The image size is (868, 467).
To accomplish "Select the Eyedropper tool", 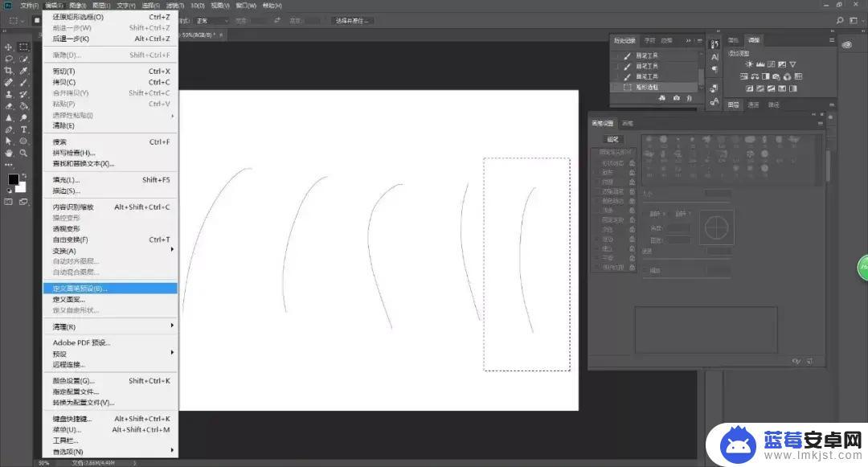I will 23,71.
